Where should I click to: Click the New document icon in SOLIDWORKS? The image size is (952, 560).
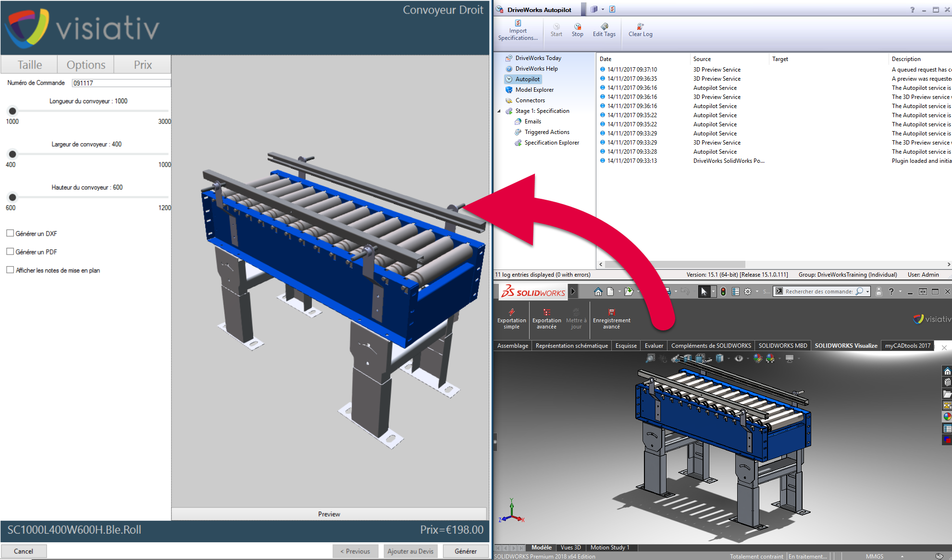click(610, 292)
